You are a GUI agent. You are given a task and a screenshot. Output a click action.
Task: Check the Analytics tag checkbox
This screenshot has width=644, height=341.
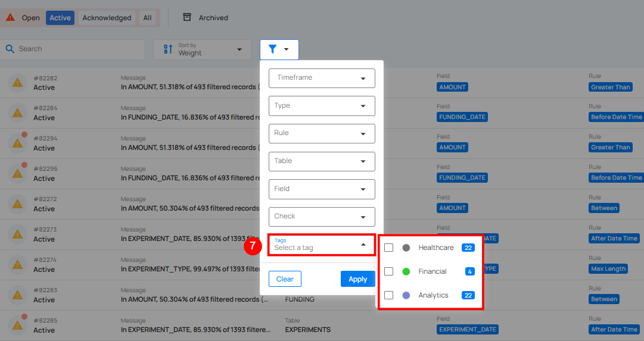pyautogui.click(x=388, y=295)
